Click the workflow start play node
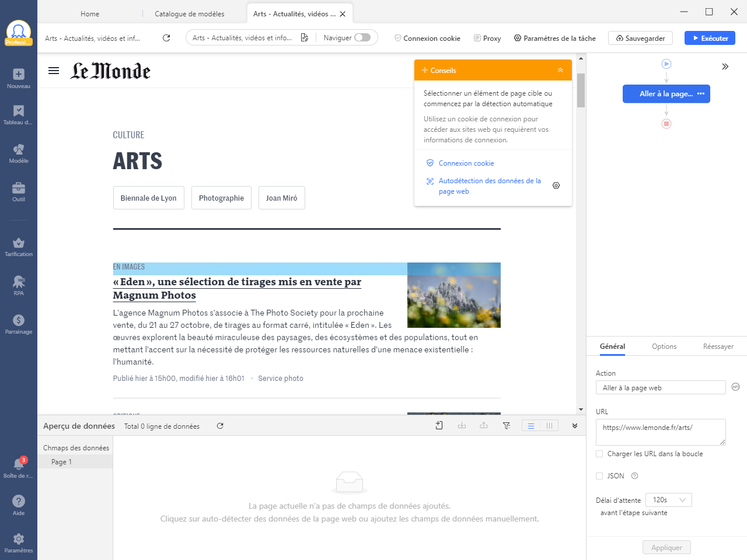 pos(666,64)
